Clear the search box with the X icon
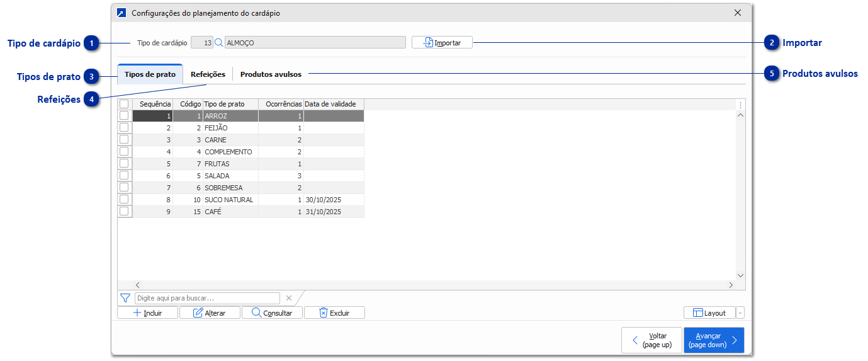868x361 pixels. click(x=289, y=298)
